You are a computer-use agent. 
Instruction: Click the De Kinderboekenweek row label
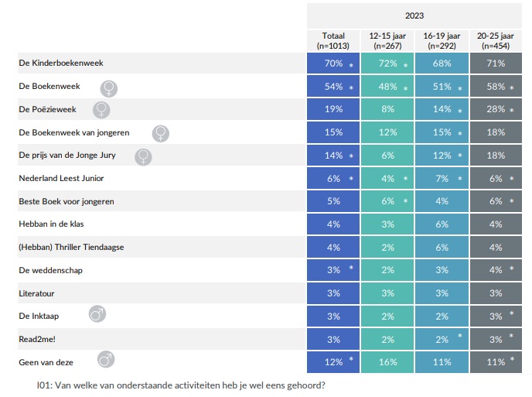(x=61, y=63)
